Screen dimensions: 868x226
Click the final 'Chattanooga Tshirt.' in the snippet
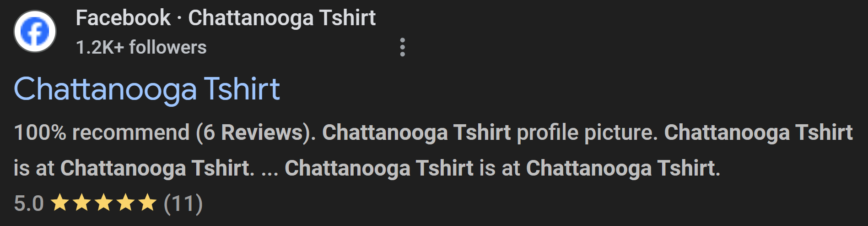pos(623,168)
